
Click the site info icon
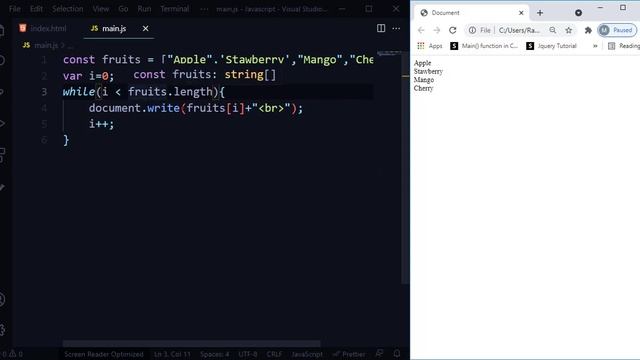point(472,30)
